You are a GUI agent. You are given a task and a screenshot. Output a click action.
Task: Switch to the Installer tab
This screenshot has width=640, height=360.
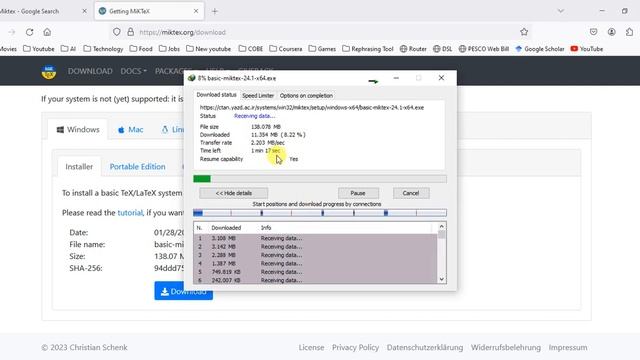click(79, 167)
